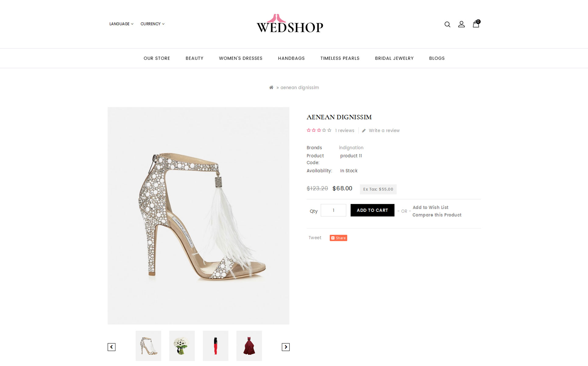Image resolution: width=588 pixels, height=366 pixels.
Task: Open the shopping bag cart icon
Action: tap(476, 23)
